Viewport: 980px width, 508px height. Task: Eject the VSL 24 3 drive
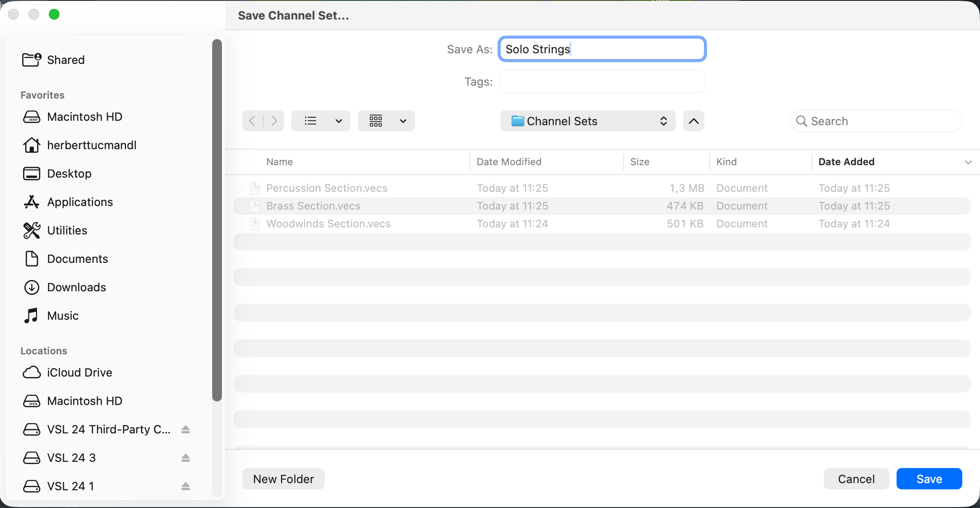(x=186, y=458)
